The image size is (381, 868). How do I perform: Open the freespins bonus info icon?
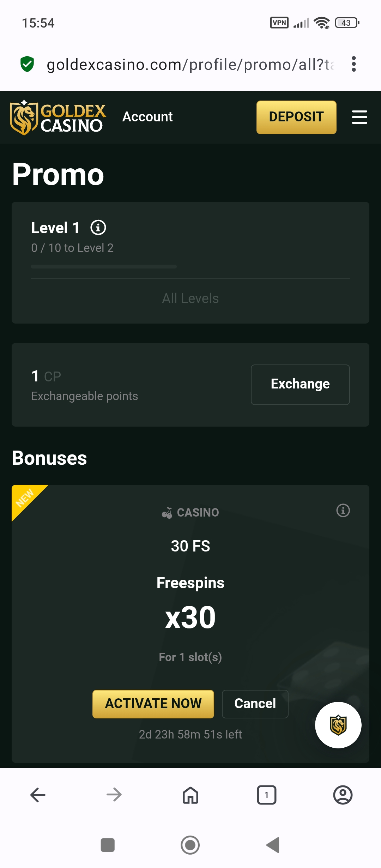[343, 511]
